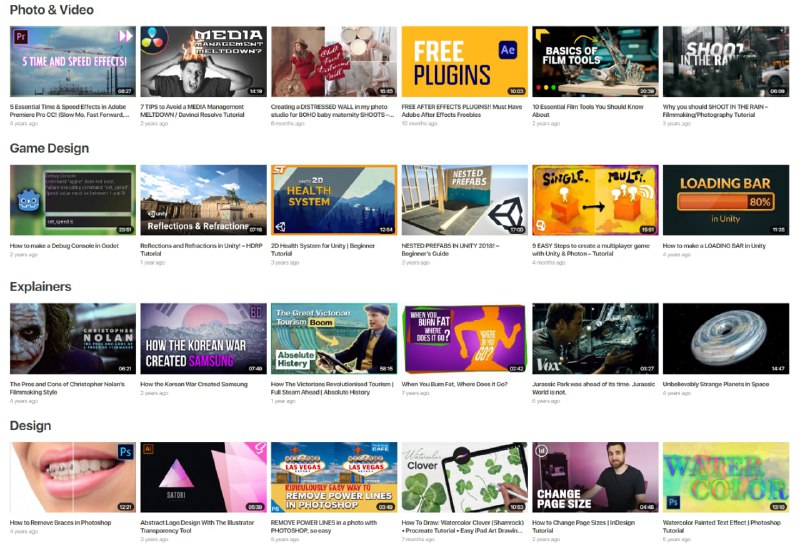Open the Design category heading
This screenshot has width=800, height=560.
coord(29,426)
